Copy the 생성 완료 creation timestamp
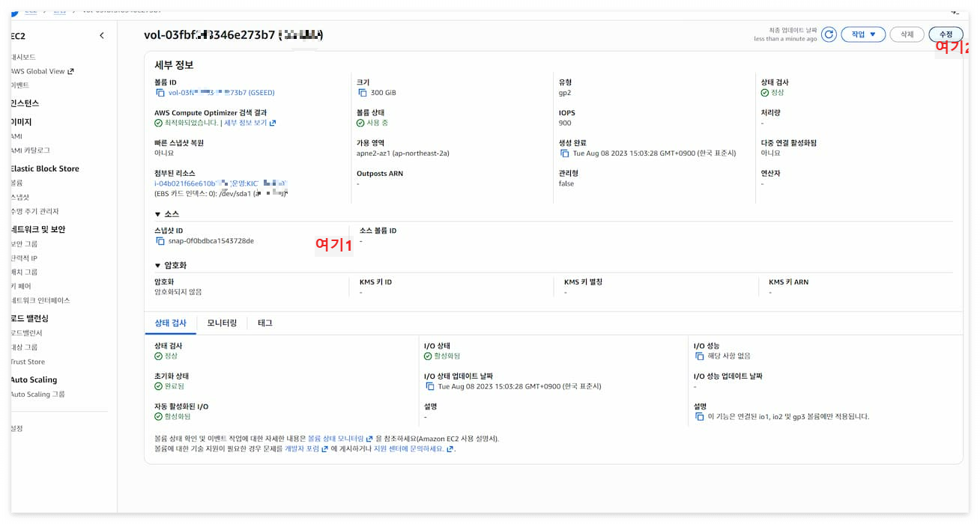 click(x=566, y=154)
